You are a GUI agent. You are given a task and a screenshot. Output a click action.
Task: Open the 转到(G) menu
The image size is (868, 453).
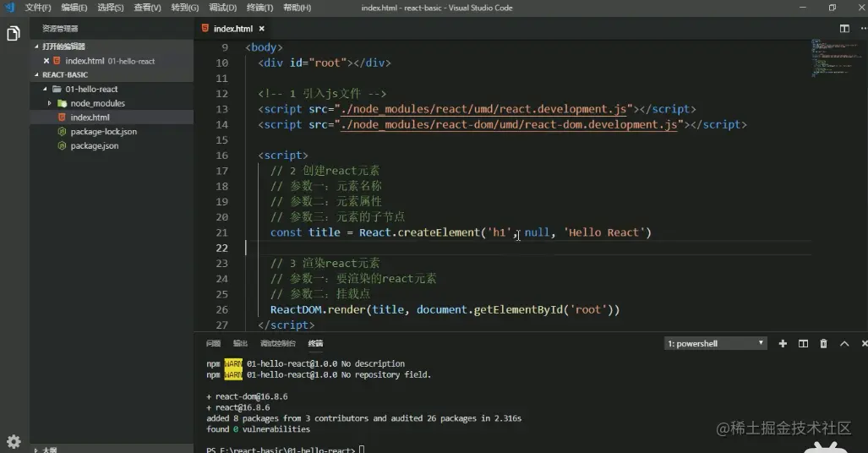[x=185, y=8]
